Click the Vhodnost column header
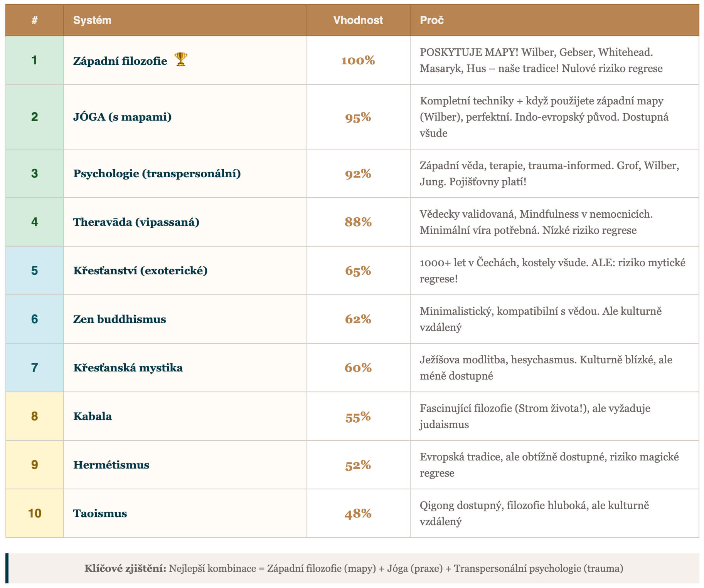Screen dimensions: 704x588 click(x=358, y=20)
